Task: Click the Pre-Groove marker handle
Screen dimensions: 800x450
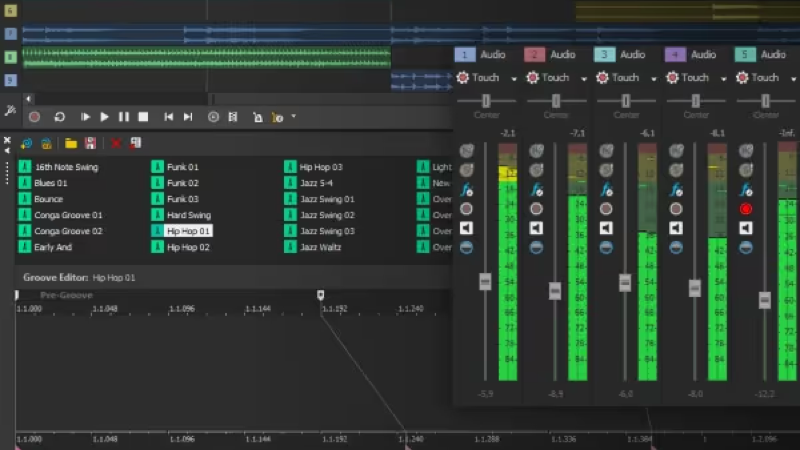Action: click(x=17, y=295)
